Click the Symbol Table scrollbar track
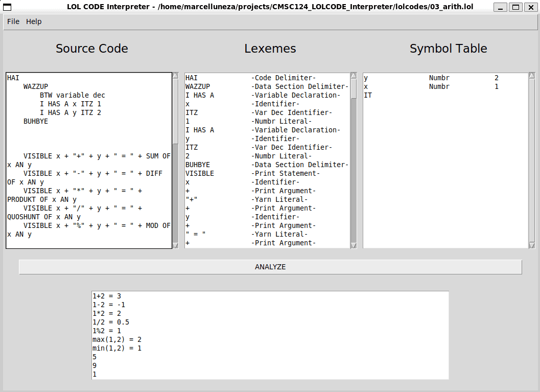 click(x=532, y=160)
